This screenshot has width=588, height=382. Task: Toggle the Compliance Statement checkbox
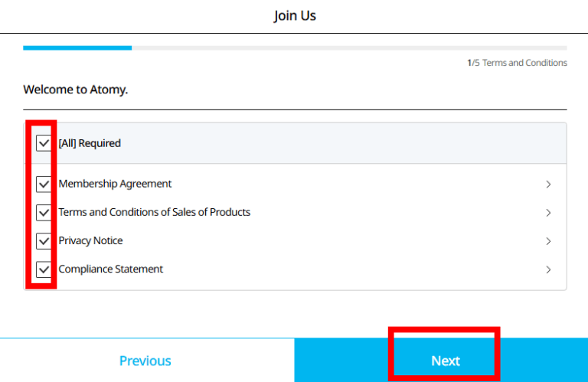44,269
